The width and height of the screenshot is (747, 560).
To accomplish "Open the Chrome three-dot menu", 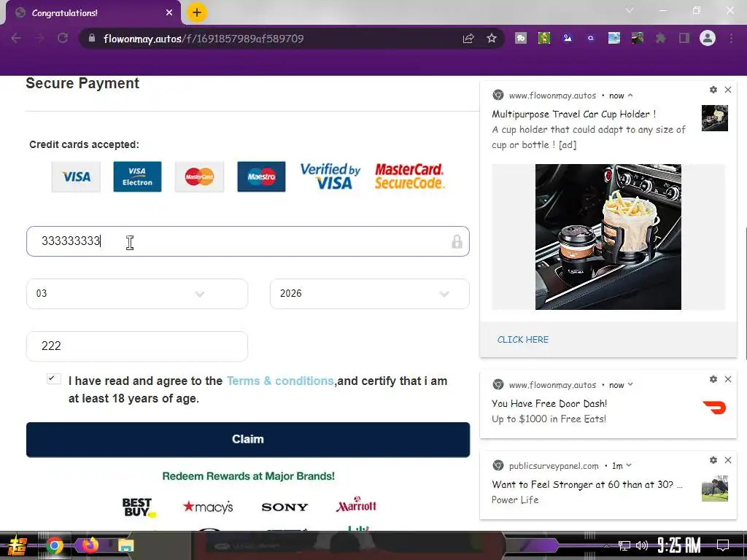I will point(731,38).
